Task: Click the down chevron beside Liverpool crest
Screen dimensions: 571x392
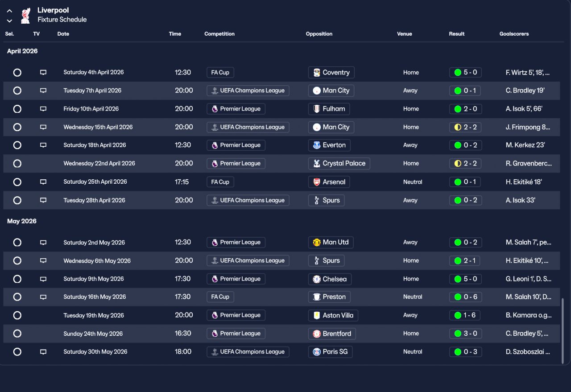Action: 9,21
